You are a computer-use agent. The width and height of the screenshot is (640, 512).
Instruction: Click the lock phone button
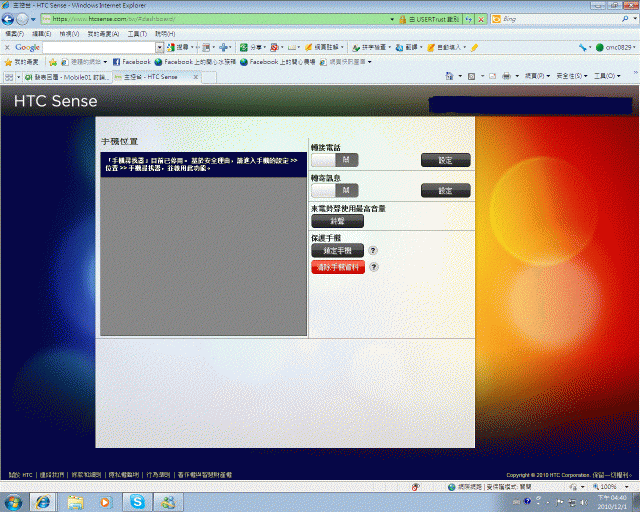click(338, 251)
